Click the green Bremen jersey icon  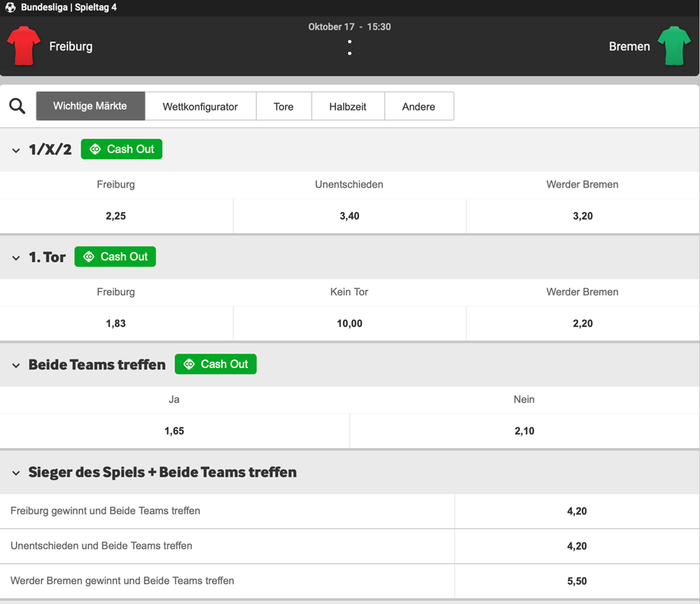point(674,44)
